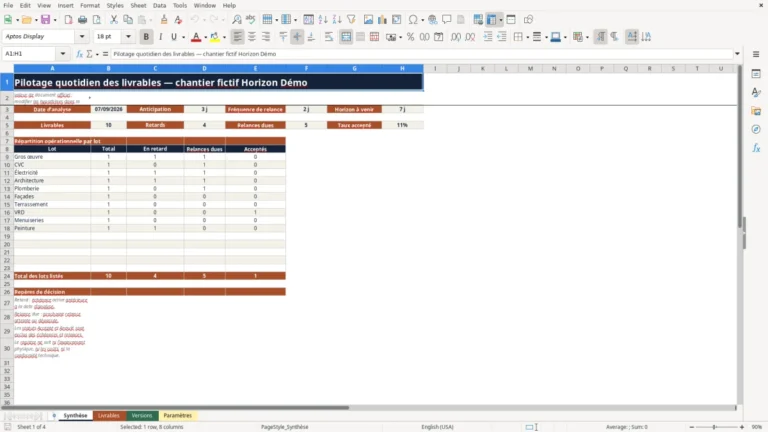This screenshot has height=432, width=768.
Task: Copy the selected cells
Action: [x=128, y=20]
